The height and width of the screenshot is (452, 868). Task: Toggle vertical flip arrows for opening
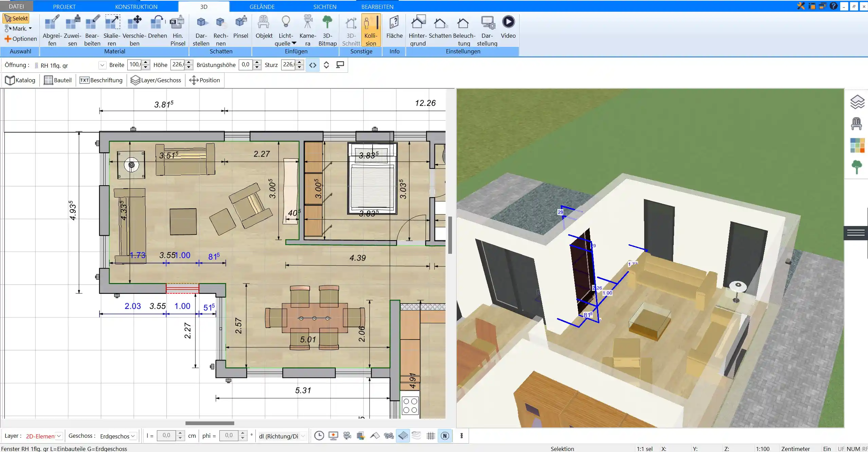coord(326,65)
